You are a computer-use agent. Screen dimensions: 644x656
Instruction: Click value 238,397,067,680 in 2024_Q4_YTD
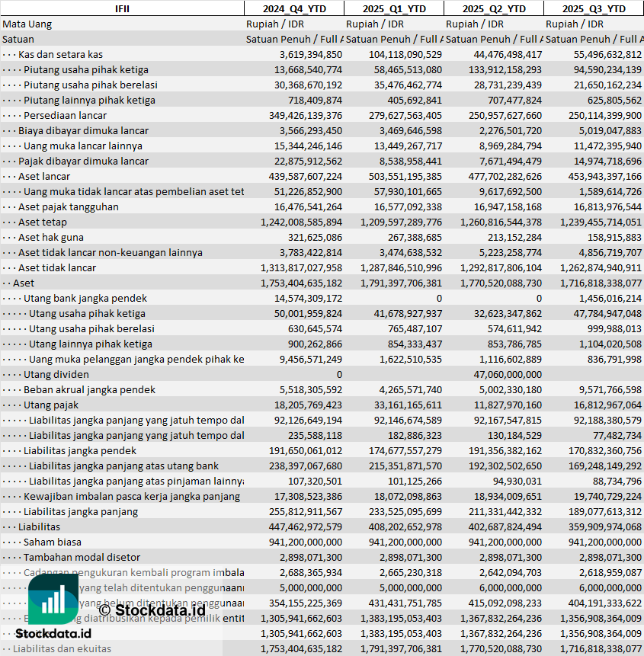point(306,466)
